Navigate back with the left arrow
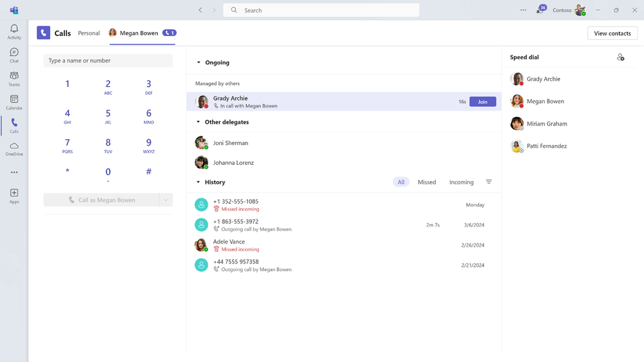The width and height of the screenshot is (644, 362). point(200,10)
